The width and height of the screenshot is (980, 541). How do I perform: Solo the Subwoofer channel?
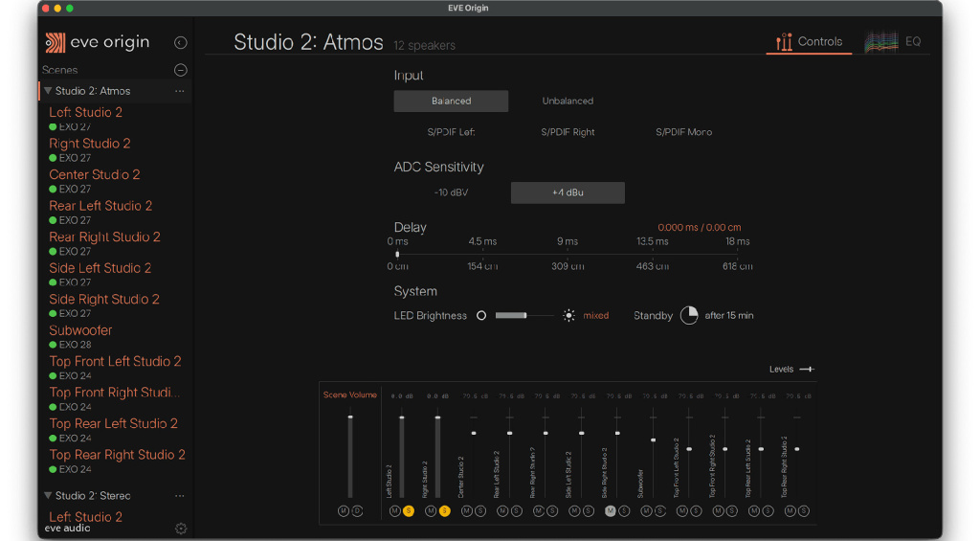click(660, 511)
